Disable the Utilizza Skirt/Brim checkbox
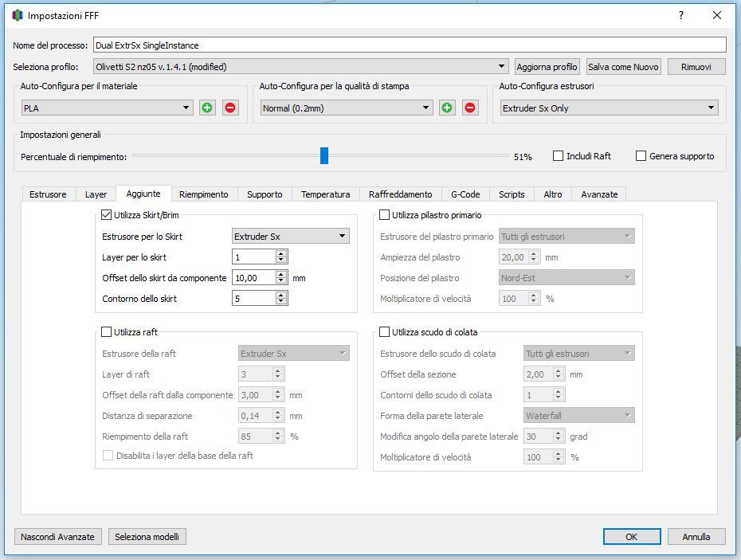The height and width of the screenshot is (560, 741). [x=107, y=215]
